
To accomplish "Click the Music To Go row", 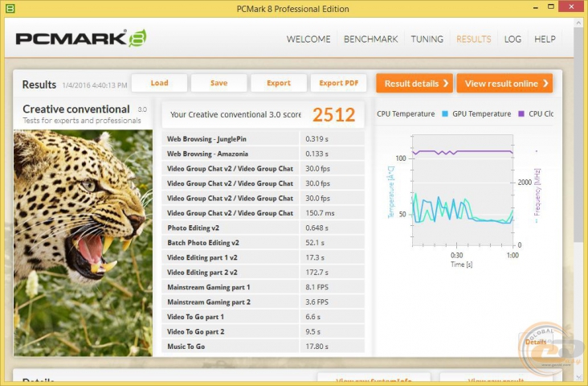I will click(263, 347).
